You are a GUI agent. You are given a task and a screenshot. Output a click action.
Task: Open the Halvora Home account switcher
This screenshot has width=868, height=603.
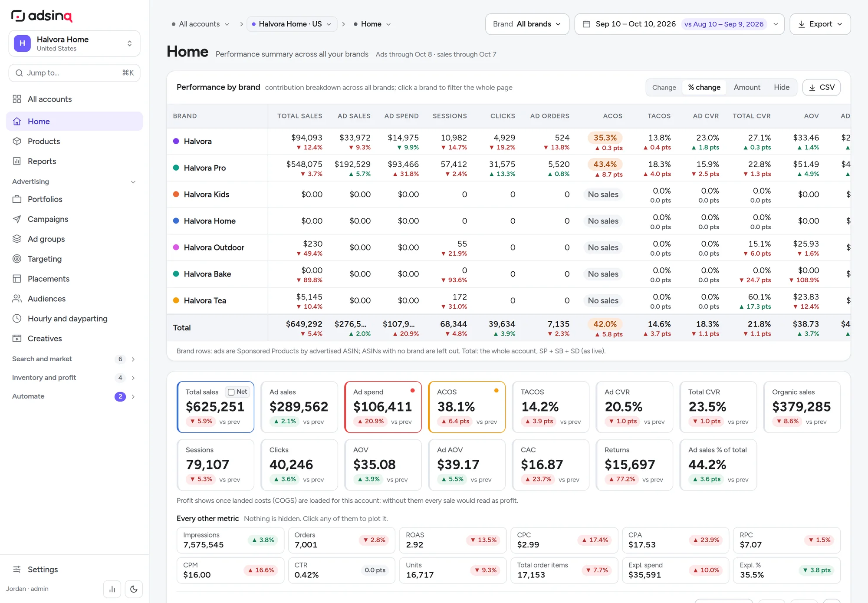74,43
